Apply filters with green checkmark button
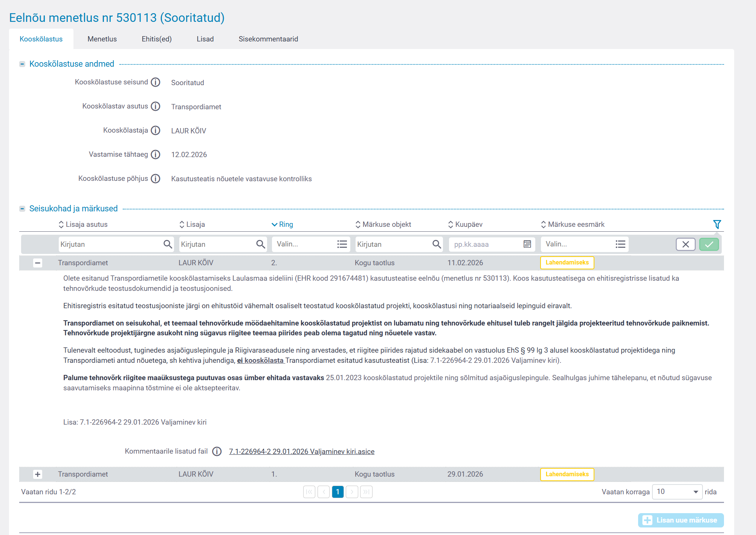Viewport: 756px width, 535px height. 709,244
